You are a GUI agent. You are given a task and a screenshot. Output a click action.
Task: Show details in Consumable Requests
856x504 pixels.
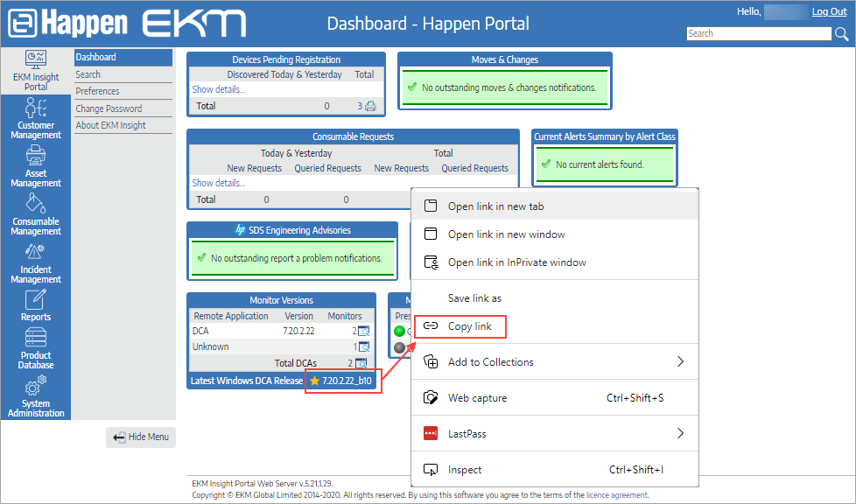(218, 183)
